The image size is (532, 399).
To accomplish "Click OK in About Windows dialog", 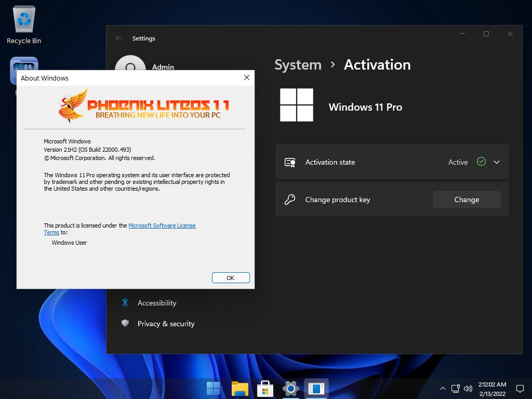I will [231, 277].
